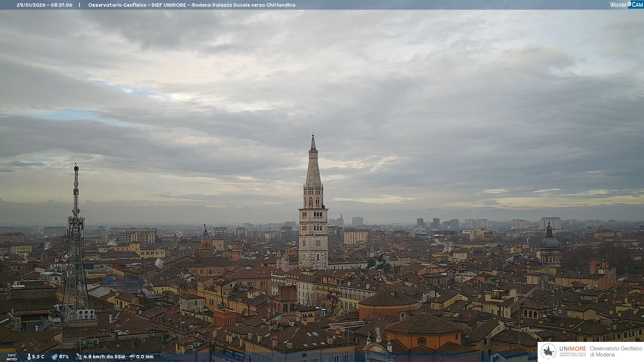
Task: Click the humidity water droplets icon
Action: pyautogui.click(x=54, y=357)
